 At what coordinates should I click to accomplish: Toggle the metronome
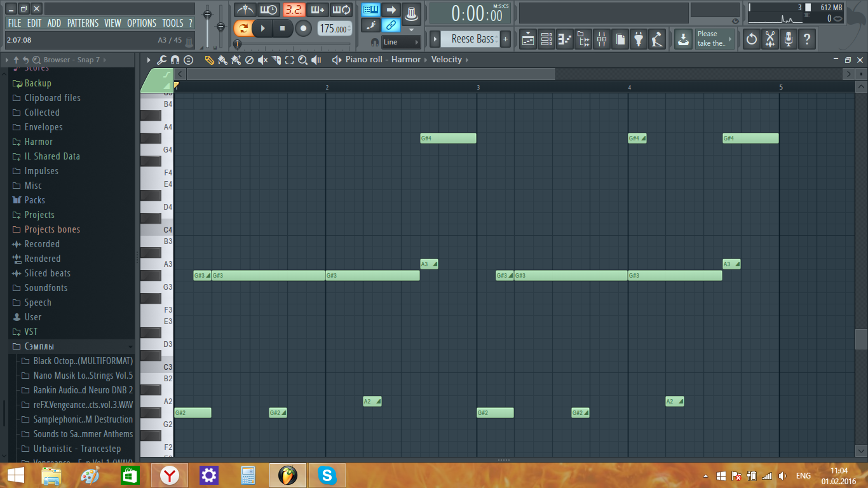pos(245,10)
